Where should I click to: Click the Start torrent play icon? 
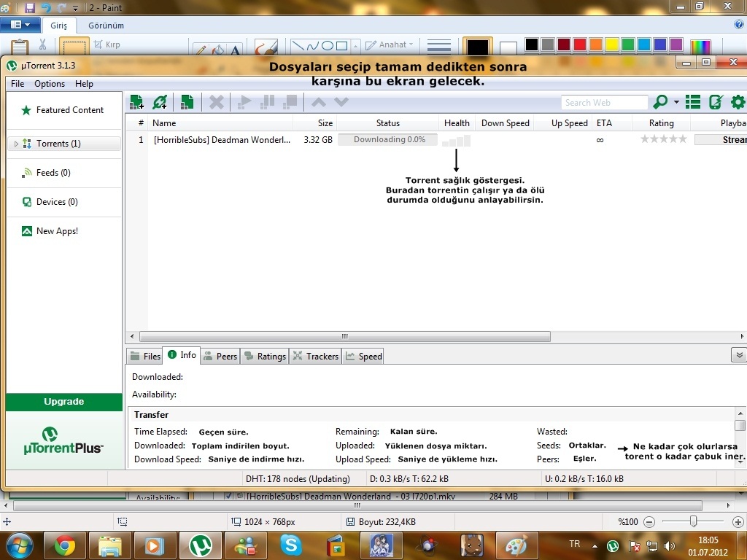[x=244, y=102]
